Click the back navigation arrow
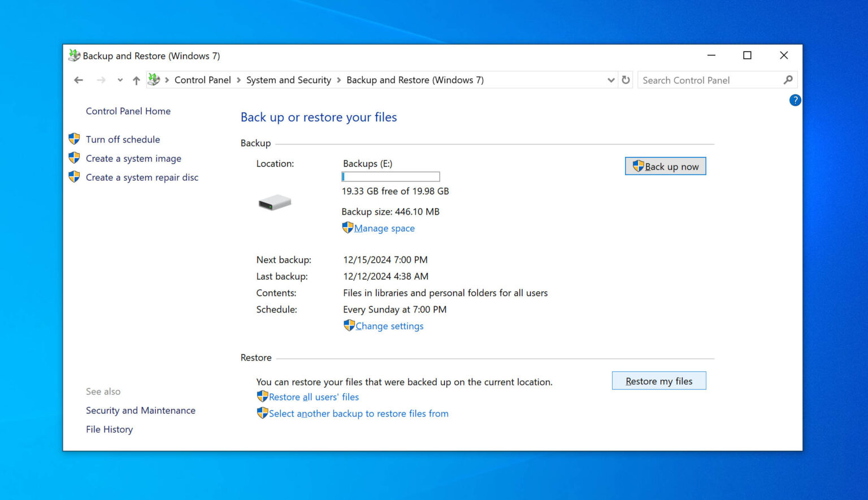The height and width of the screenshot is (500, 868). [x=79, y=80]
